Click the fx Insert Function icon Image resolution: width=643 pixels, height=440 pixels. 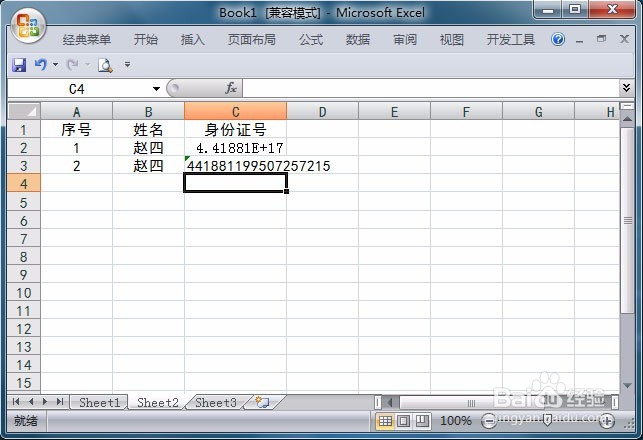(230, 88)
